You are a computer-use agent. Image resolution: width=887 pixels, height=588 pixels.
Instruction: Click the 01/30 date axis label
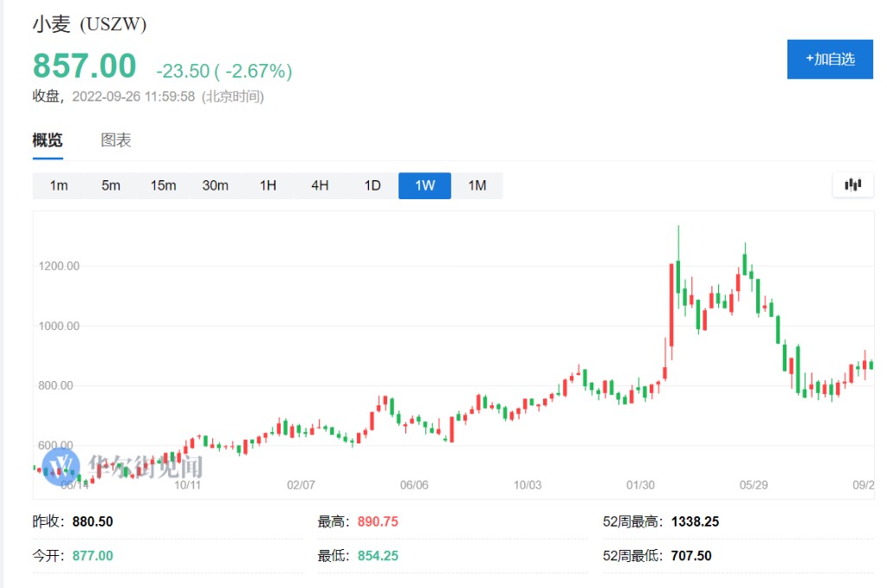point(640,485)
